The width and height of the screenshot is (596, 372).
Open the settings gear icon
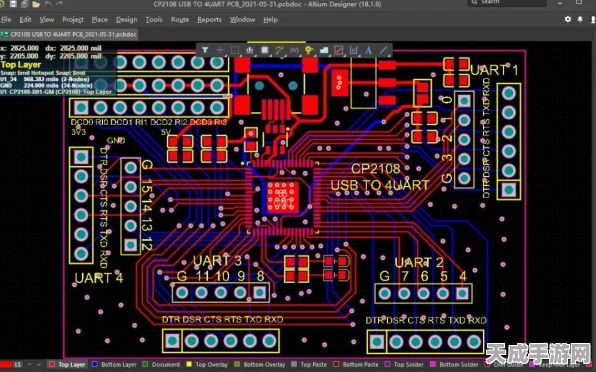pyautogui.click(x=568, y=19)
